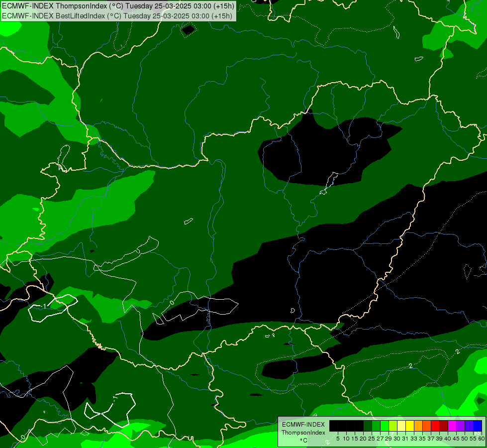Click legend tick label '37'
Image resolution: width=487 pixels, height=448 pixels.
click(x=431, y=439)
